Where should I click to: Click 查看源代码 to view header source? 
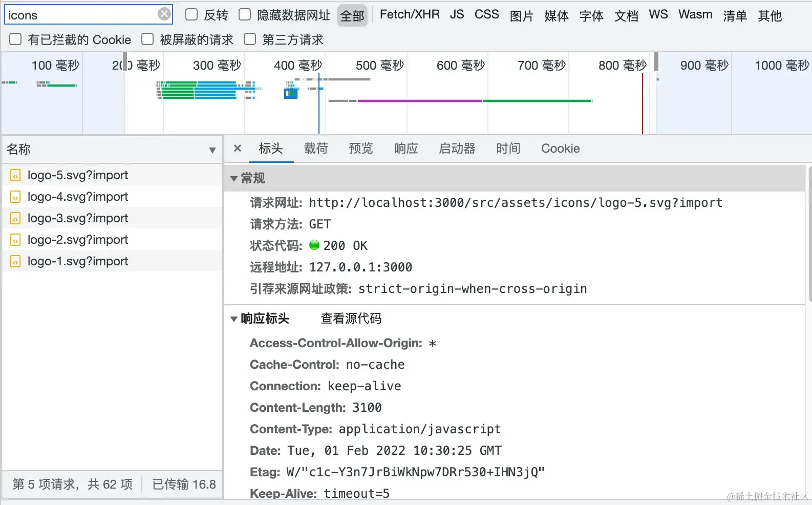tap(351, 319)
